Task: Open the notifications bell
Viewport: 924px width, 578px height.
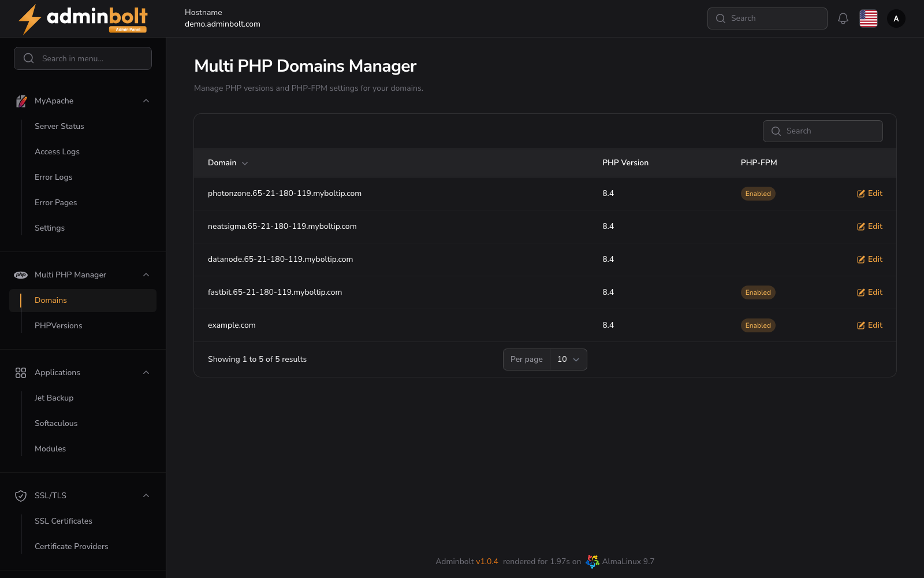Action: pos(843,18)
